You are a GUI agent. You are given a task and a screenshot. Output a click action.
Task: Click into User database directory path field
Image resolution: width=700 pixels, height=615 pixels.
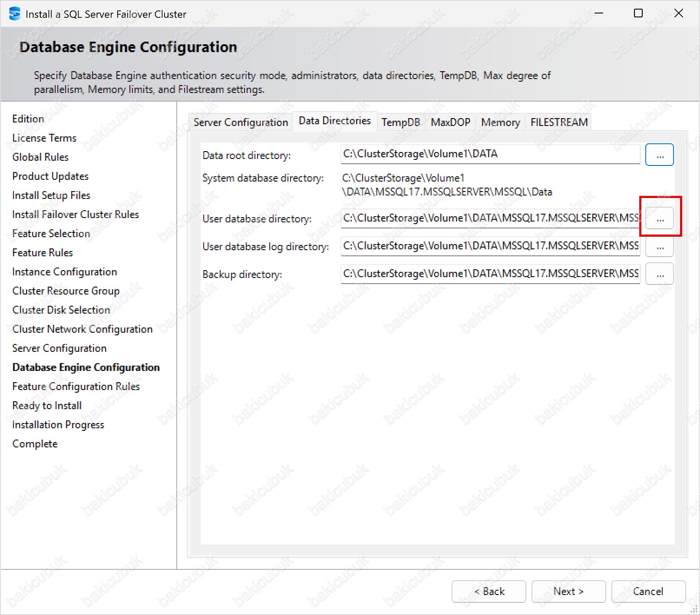(x=490, y=218)
